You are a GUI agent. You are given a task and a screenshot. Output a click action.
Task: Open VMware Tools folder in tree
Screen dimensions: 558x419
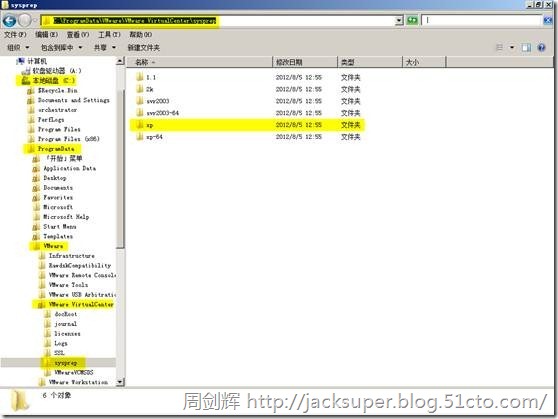[68, 285]
